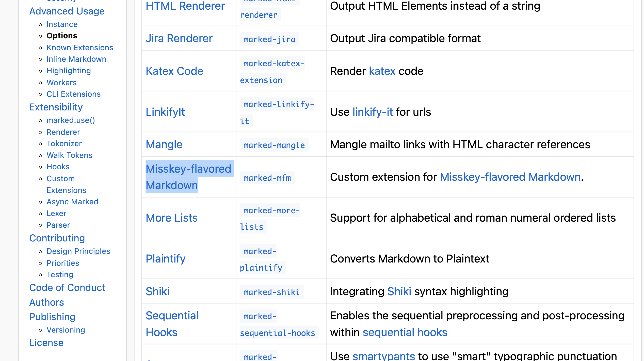Viewport: 644px width, 361px height.
Task: Open the marked.use() sidebar entry
Action: tap(71, 120)
